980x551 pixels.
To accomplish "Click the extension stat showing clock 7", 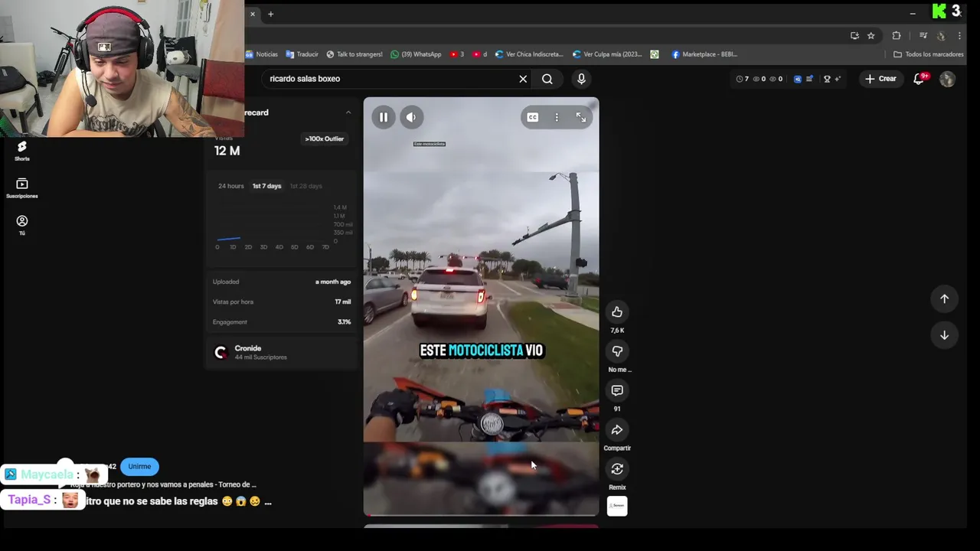I will click(742, 79).
